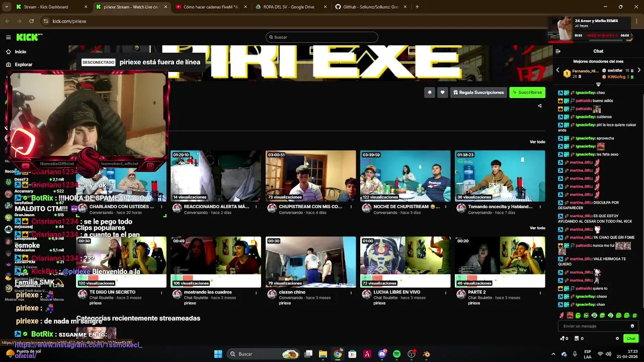Show previous top donors with left chevron

pyautogui.click(x=557, y=70)
